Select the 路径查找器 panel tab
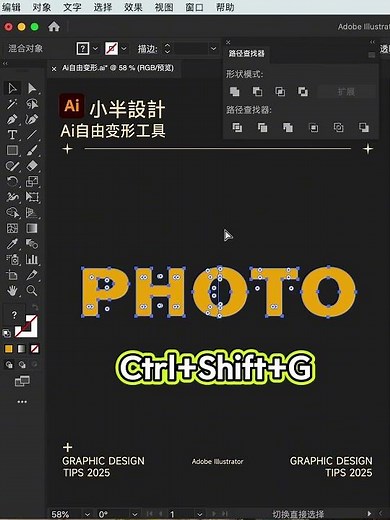This screenshot has height=520, width=390. click(246, 53)
